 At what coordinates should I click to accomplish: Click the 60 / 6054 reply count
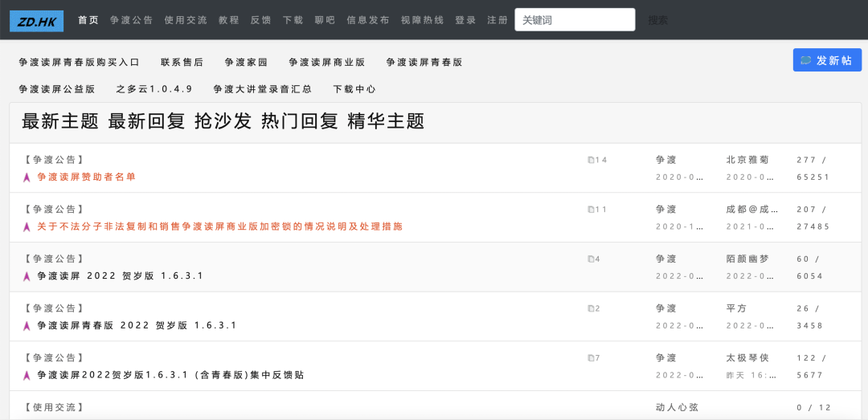pyautogui.click(x=810, y=267)
